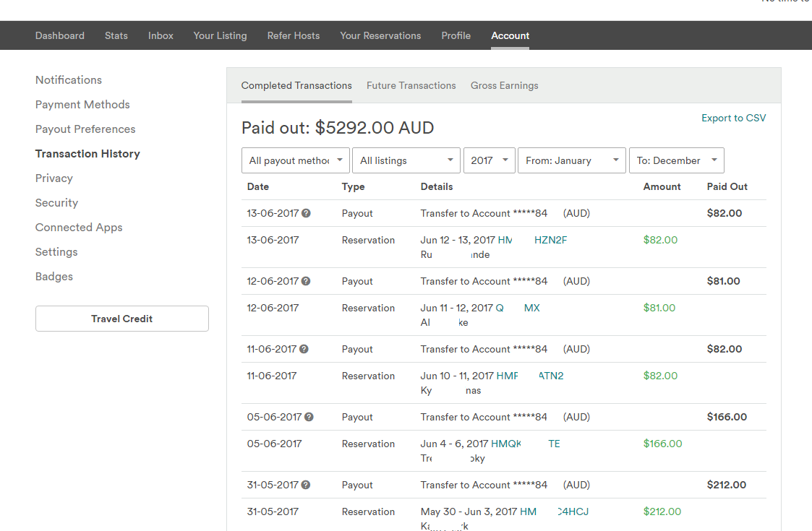Viewport: 812px width, 531px height.
Task: Click help icon beside 13-06-2017 payout date
Action: tap(307, 214)
